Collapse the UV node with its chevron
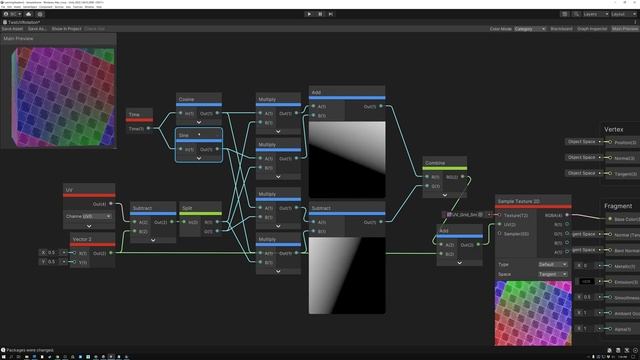The image size is (640, 360). pos(89,226)
